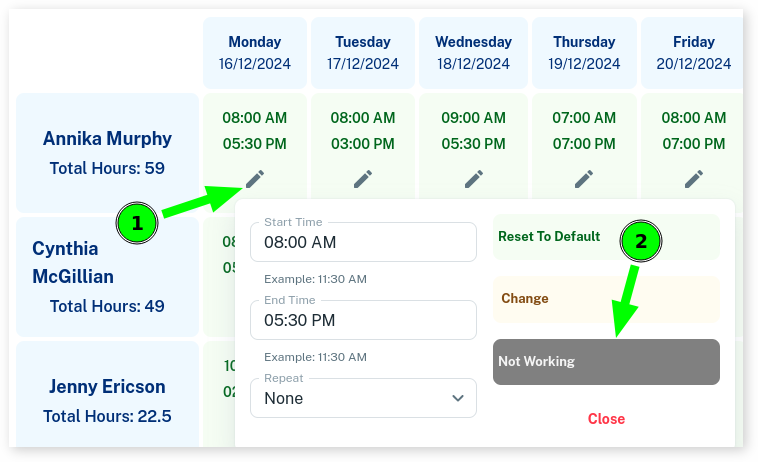This screenshot has width=758, height=462.
Task: Click the Repeat dropdown chevron arrow
Action: coord(458,398)
